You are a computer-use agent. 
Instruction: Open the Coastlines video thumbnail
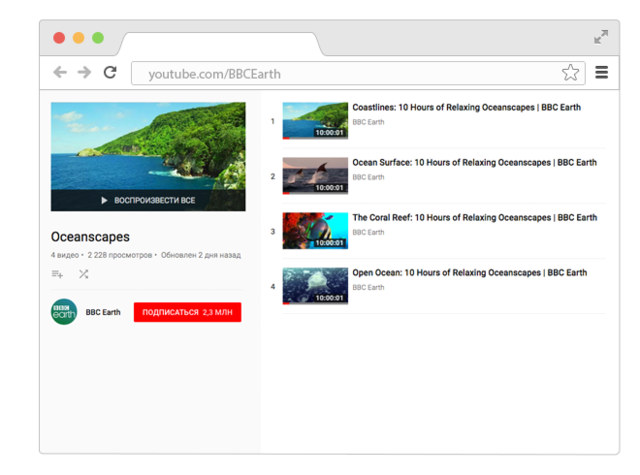(315, 120)
